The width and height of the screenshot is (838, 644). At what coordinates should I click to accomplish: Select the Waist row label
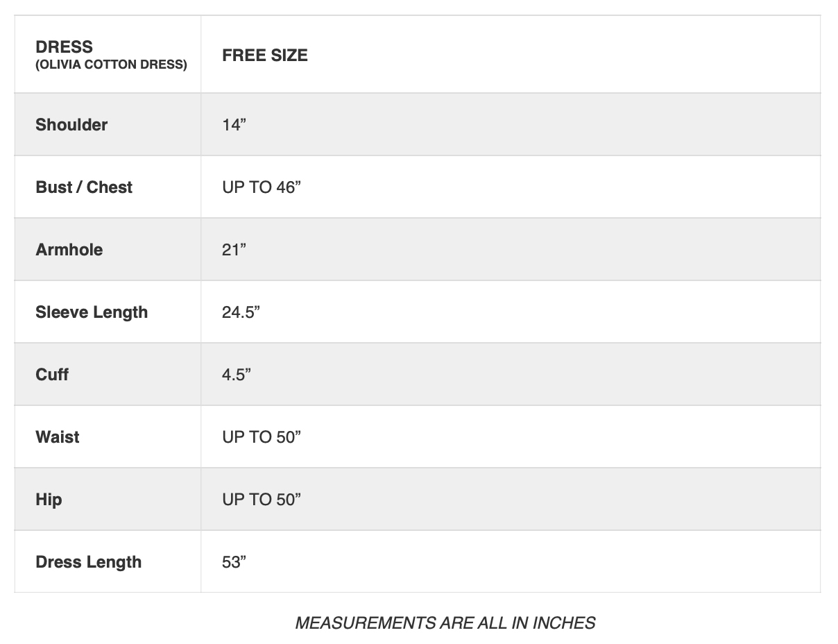click(58, 437)
